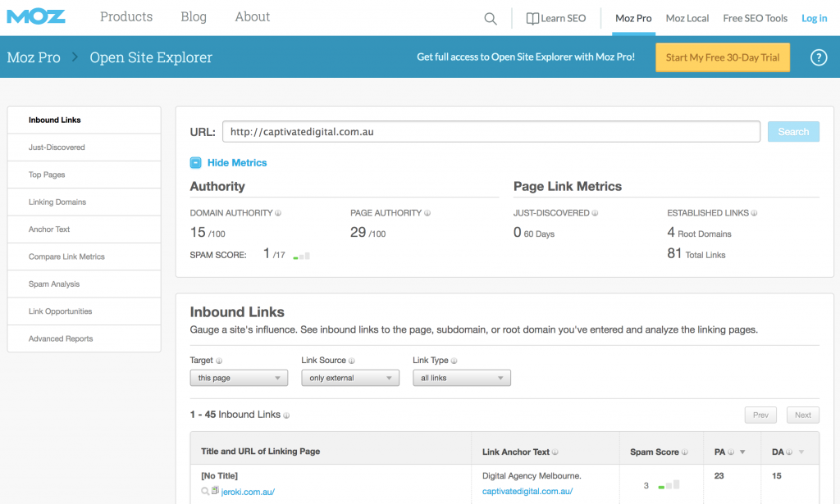Select the Moz Local tab
The width and height of the screenshot is (840, 504).
687,18
